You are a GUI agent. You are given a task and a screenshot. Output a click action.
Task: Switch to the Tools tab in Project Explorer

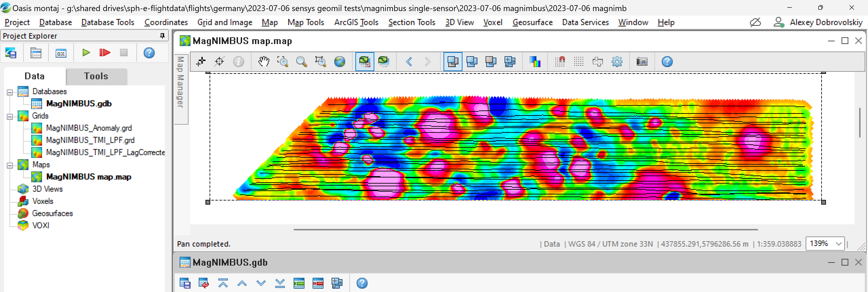pyautogui.click(x=96, y=77)
